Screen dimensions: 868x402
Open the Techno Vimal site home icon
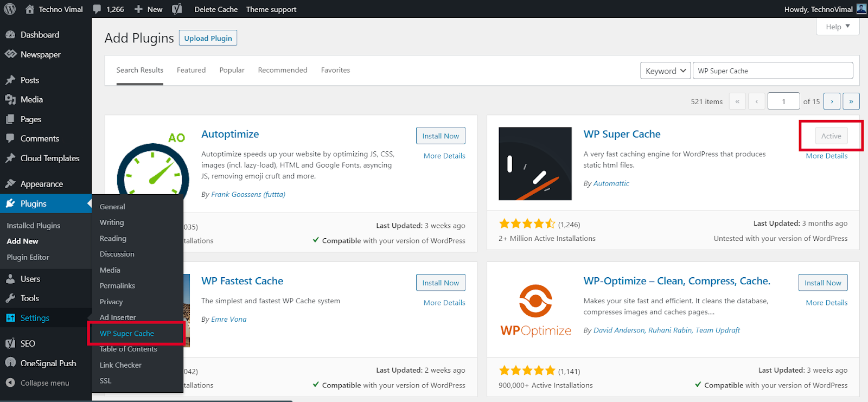(x=30, y=9)
